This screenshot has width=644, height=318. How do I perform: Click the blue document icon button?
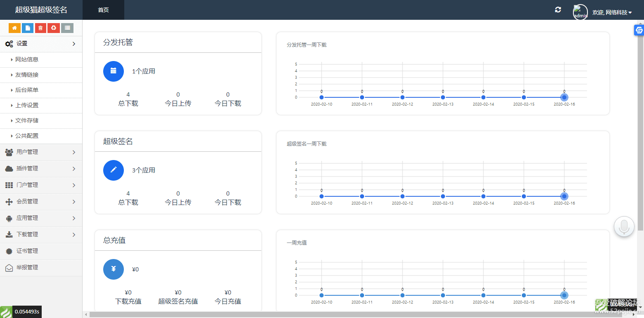[x=28, y=28]
